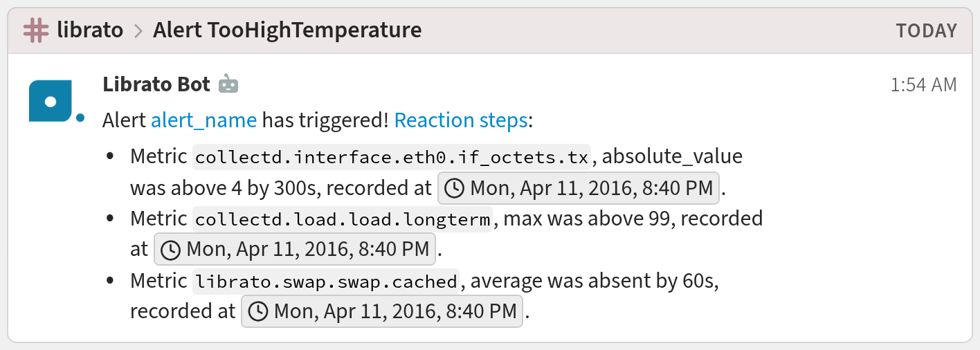This screenshot has width=980, height=350.
Task: Open the alert_name link
Action: (x=203, y=120)
